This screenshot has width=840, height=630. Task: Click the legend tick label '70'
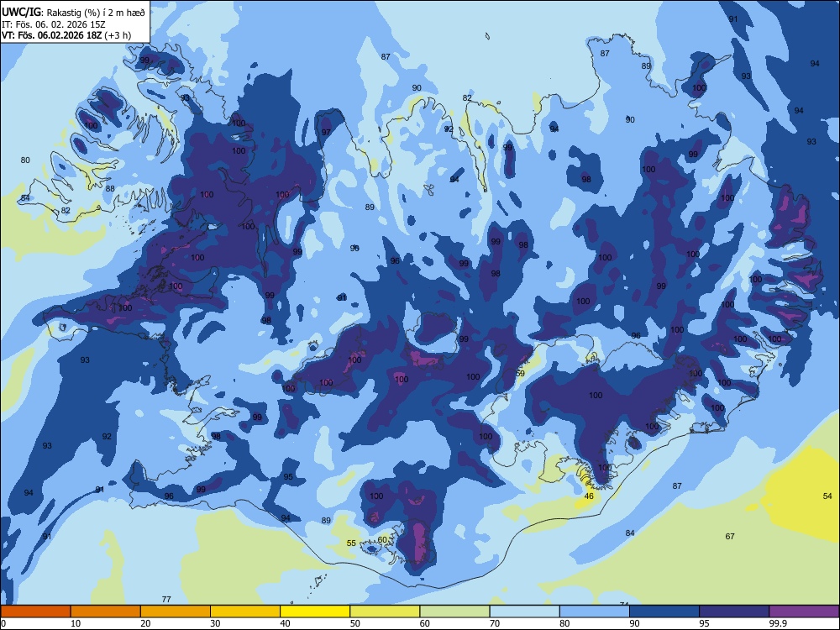pos(495,623)
